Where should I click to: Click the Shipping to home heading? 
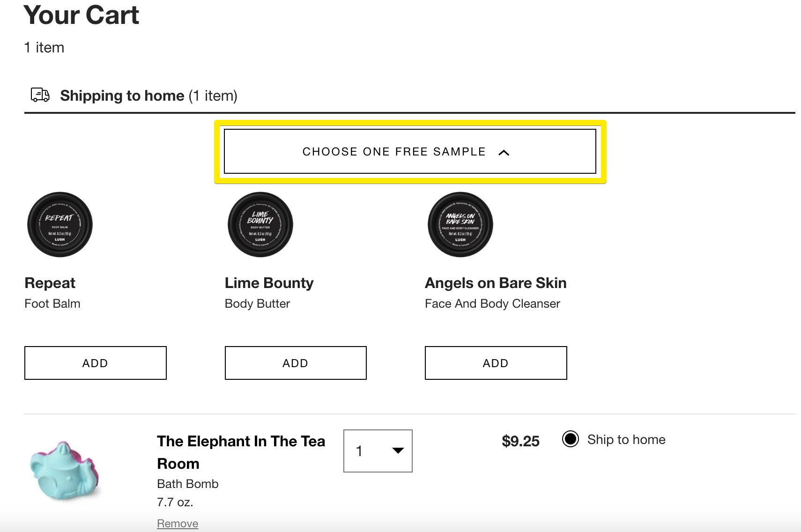click(149, 96)
